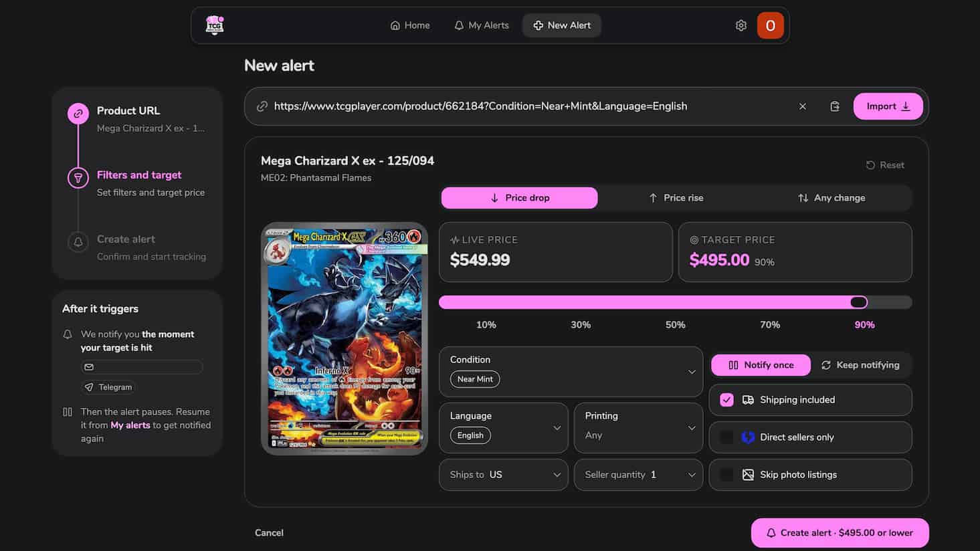Open Seller quantity dropdown
The image size is (980, 551).
tap(639, 475)
